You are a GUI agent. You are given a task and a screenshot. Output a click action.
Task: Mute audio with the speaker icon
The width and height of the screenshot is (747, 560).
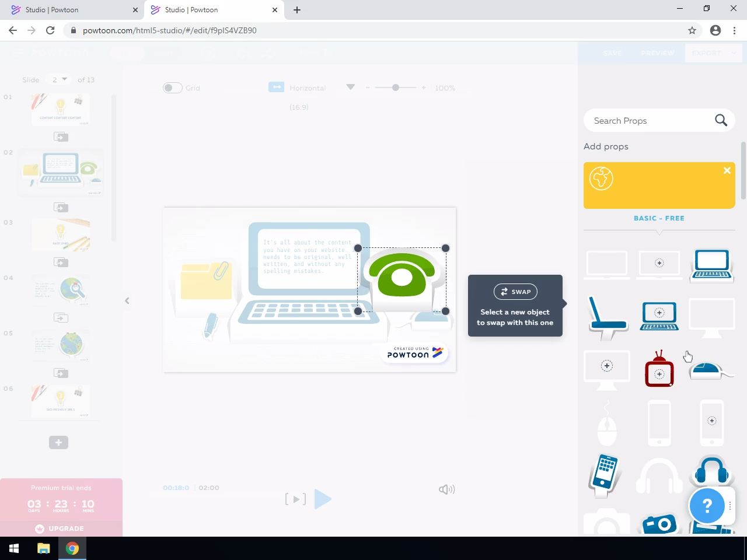click(446, 489)
